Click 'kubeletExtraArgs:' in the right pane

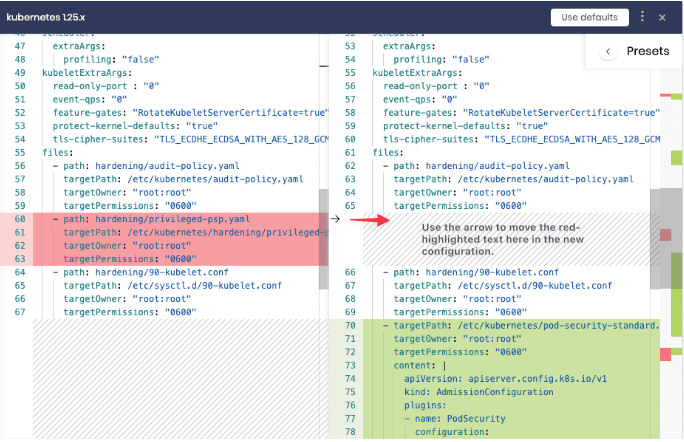(x=417, y=72)
